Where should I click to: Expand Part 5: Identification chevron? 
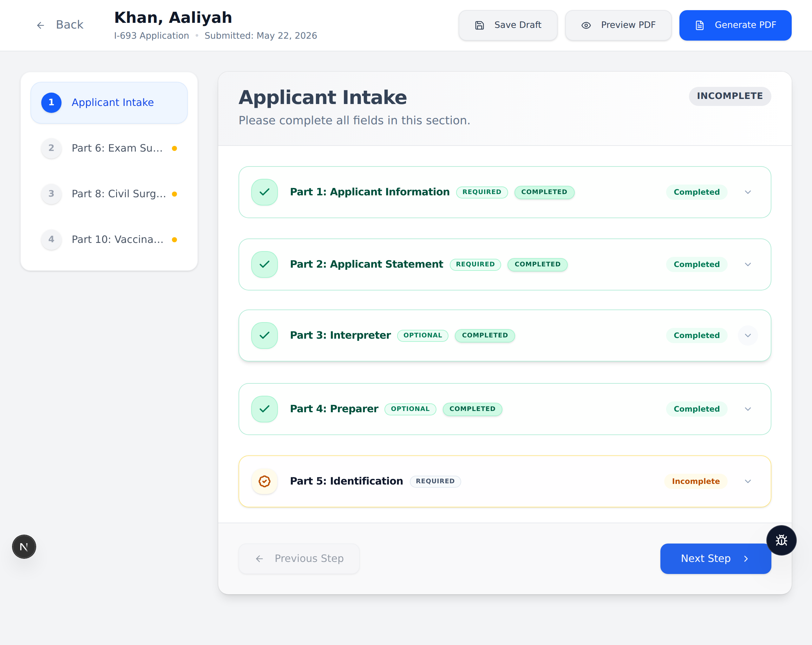(x=748, y=481)
